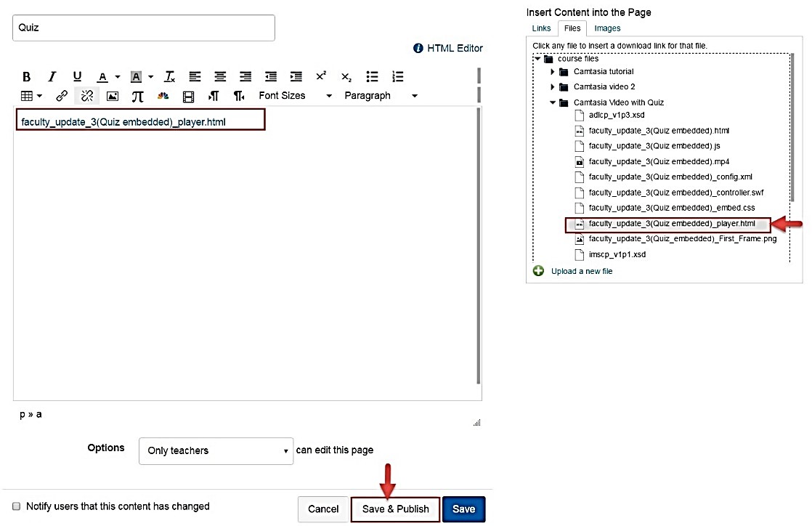Apply subscript
The width and height of the screenshot is (812, 526).
pos(346,77)
